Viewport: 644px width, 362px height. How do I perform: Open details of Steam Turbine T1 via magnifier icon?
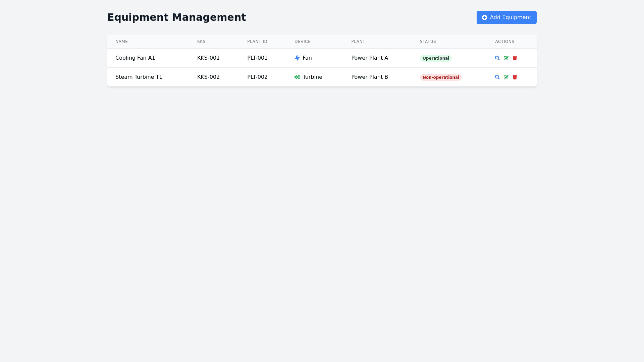(x=497, y=77)
